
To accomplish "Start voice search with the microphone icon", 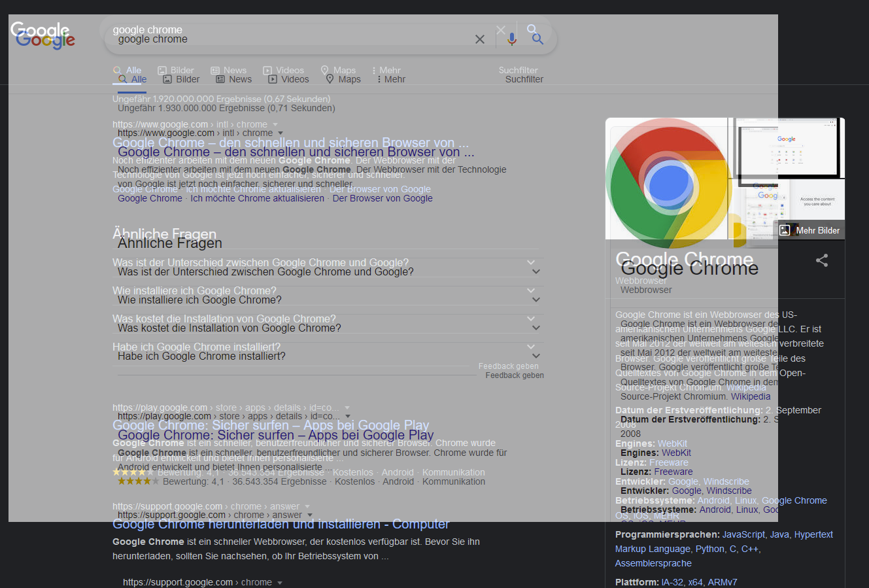I will coord(511,39).
